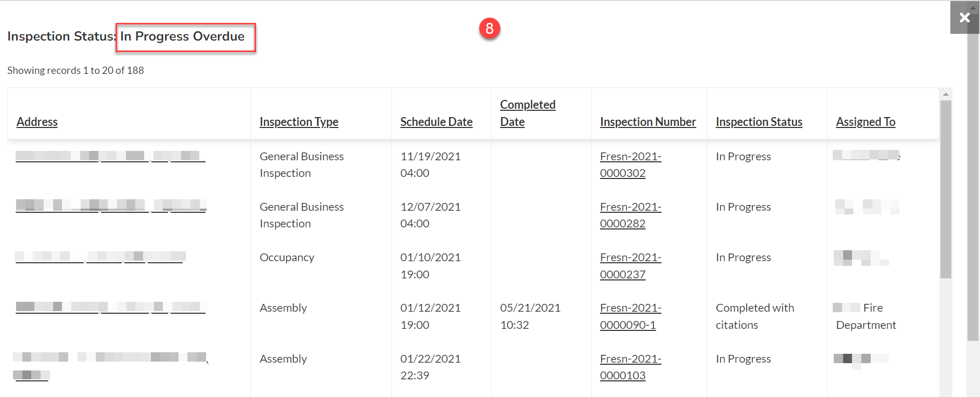Click the inner table scrollbar thumb
The image size is (980, 397).
click(946, 189)
